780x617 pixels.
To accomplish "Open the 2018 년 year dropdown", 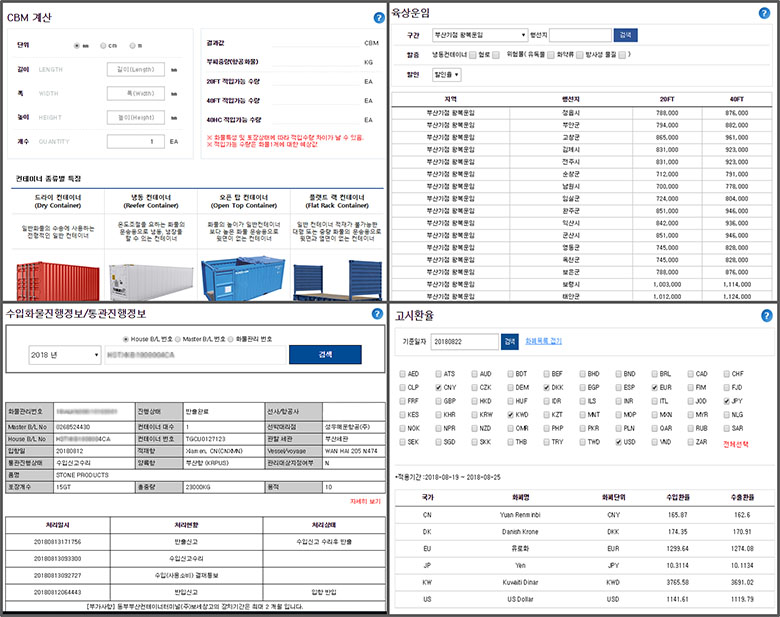I will [x=65, y=355].
